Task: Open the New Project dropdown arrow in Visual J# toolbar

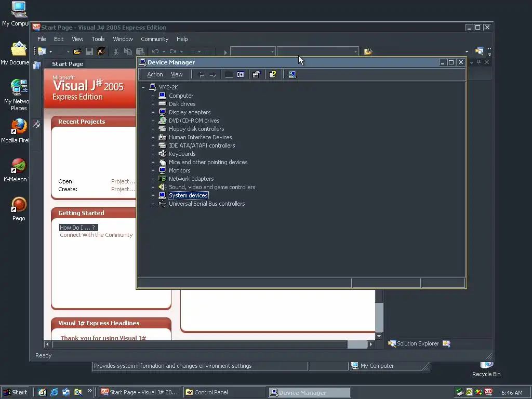Action: [x=50, y=51]
